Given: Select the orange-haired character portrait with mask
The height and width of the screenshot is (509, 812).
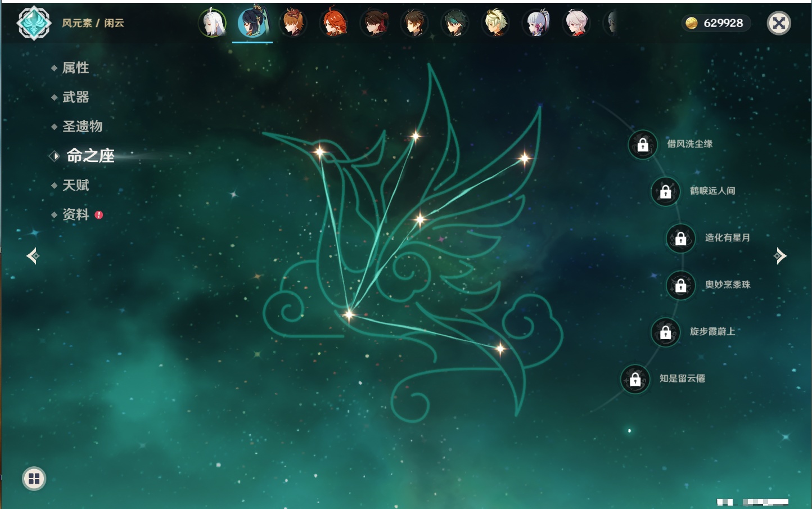Looking at the screenshot, I should coord(294,23).
